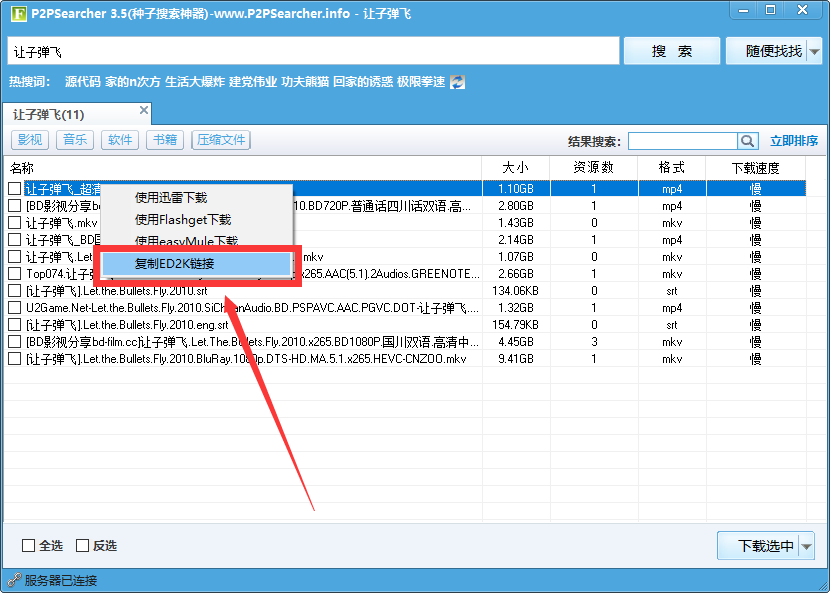Open hot search word 源代码
The width and height of the screenshot is (830, 593).
pyautogui.click(x=83, y=82)
